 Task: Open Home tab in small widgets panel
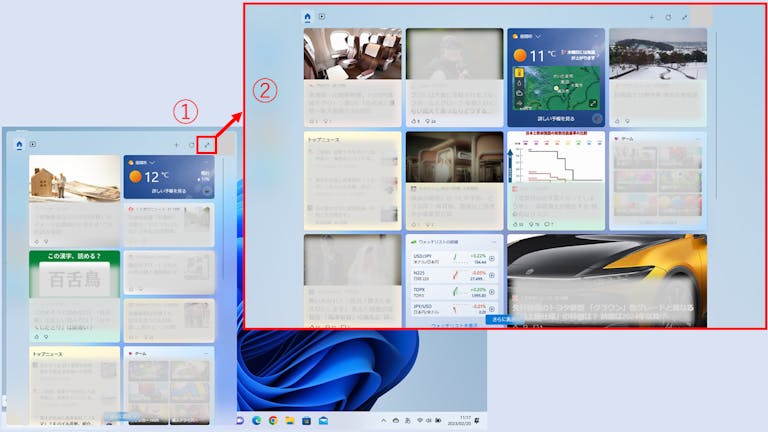click(19, 145)
